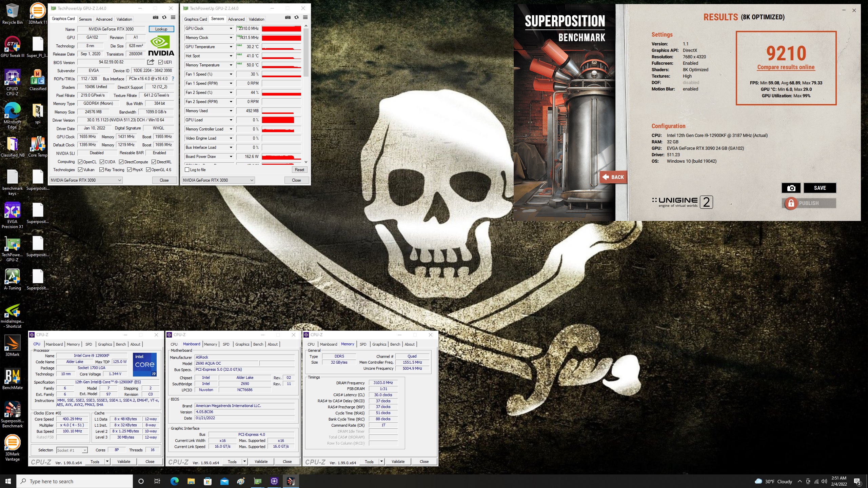This screenshot has height=488, width=868.
Task: Open the Recycle Bin desktop icon
Action: [12, 14]
